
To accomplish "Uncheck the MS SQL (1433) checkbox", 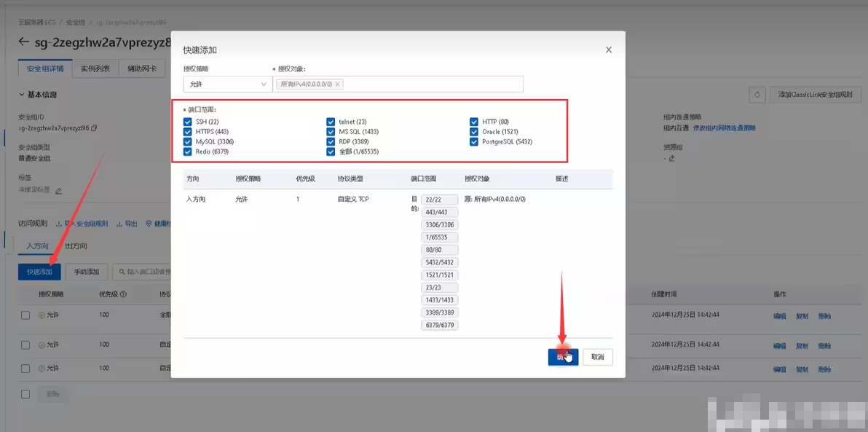I will 331,132.
